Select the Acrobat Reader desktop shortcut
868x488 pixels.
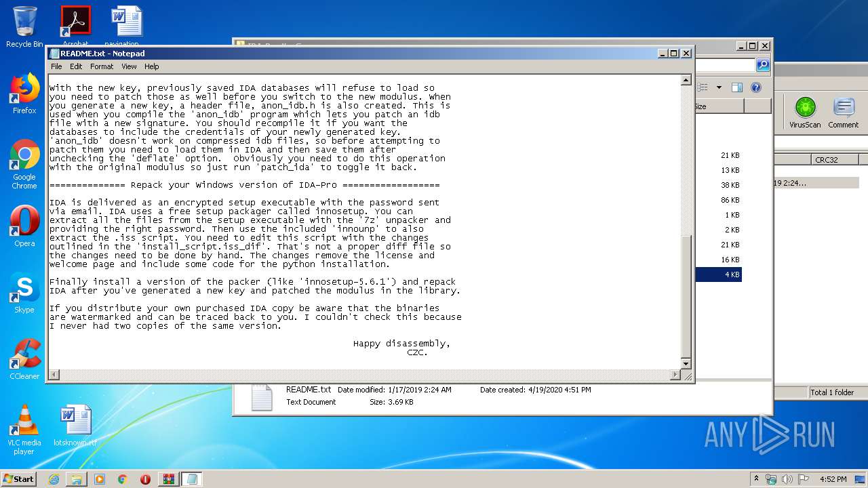click(x=75, y=27)
